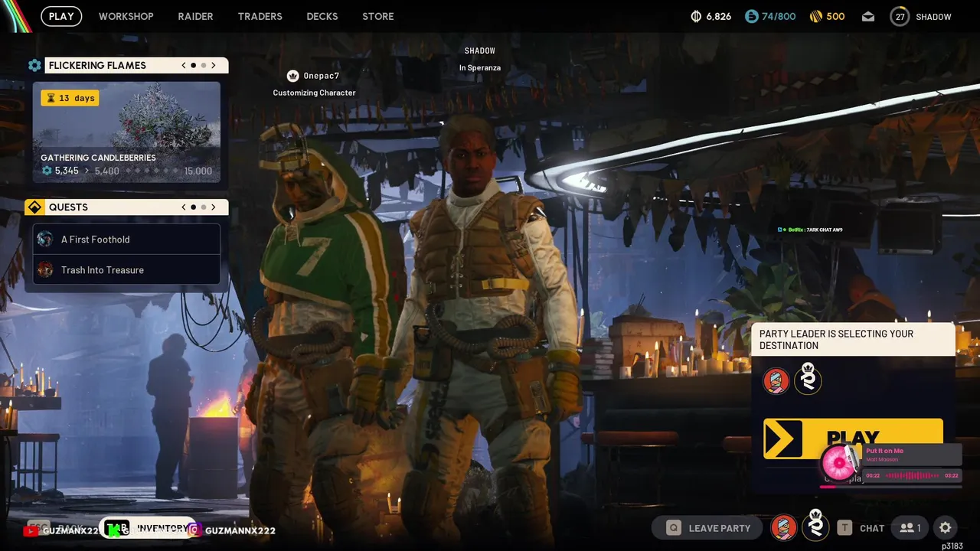Click the Flickering Flames gear emblem icon
The height and width of the screenshot is (551, 980).
pos(34,65)
